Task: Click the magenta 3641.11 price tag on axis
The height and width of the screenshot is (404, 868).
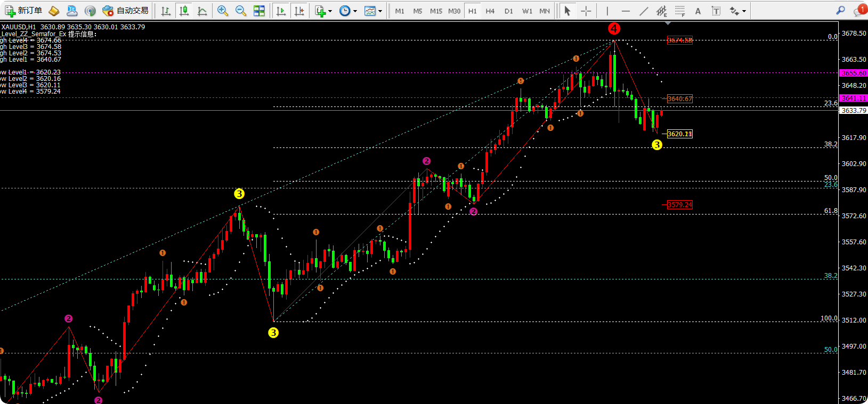Action: coord(854,98)
